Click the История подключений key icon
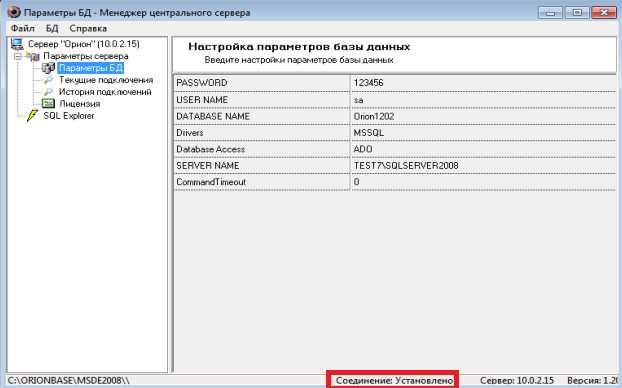The width and height of the screenshot is (622, 388). coord(48,92)
